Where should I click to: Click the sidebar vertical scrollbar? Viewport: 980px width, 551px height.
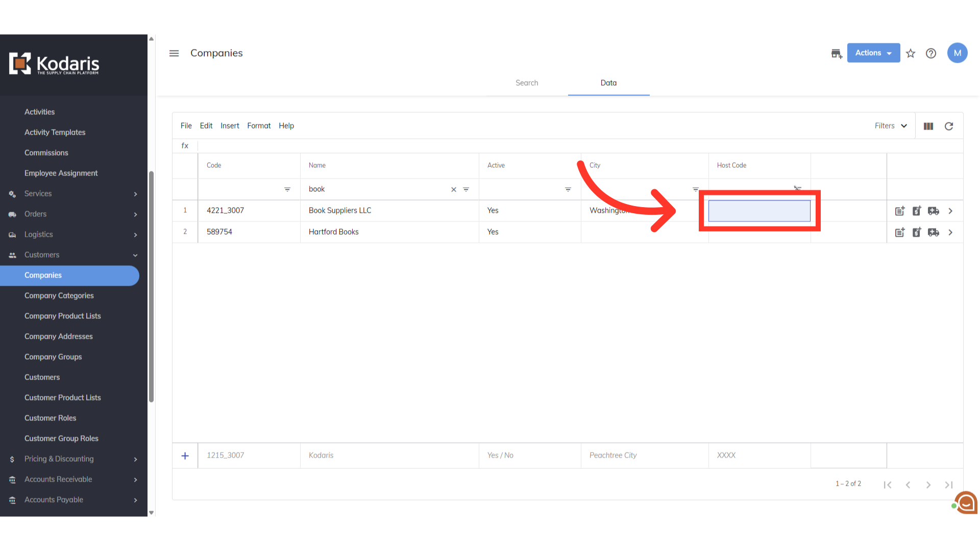(x=151, y=286)
